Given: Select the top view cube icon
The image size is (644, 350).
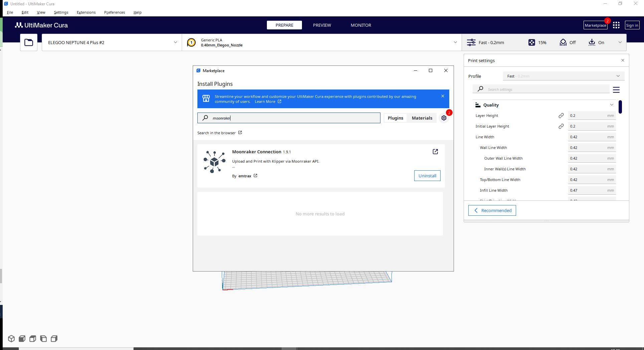Looking at the screenshot, I should [x=33, y=339].
